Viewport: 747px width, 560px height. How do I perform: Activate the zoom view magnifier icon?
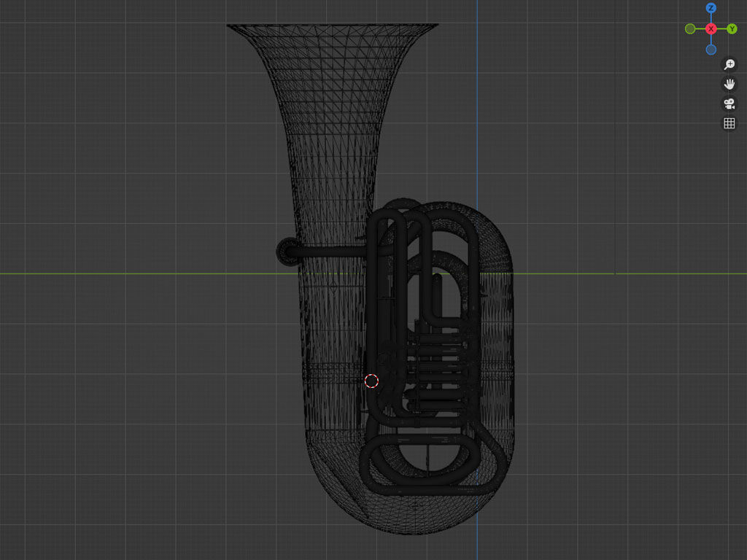pos(729,64)
